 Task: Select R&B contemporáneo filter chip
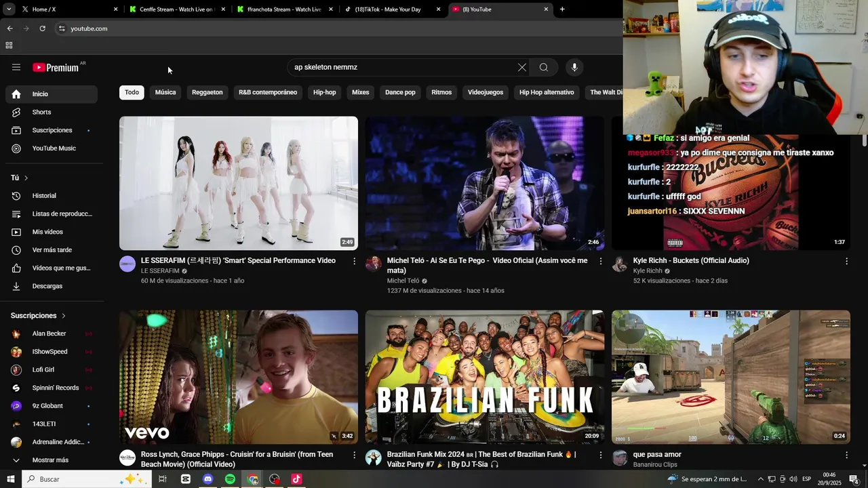(268, 92)
